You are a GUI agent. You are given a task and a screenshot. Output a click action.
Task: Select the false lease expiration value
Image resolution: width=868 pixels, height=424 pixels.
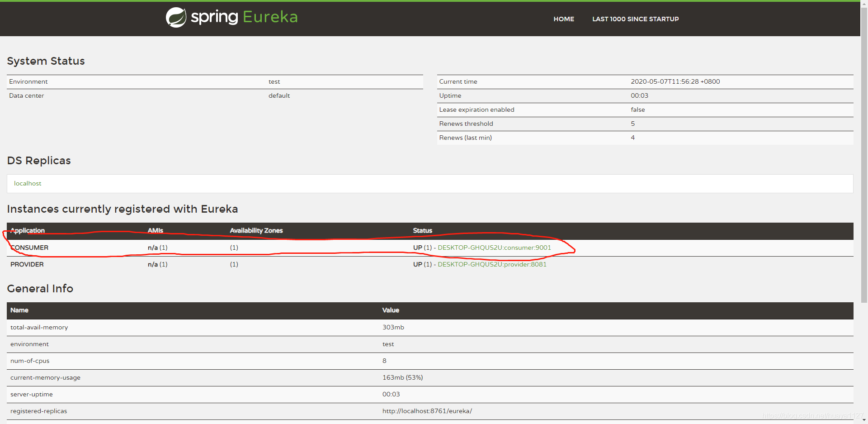pyautogui.click(x=638, y=110)
